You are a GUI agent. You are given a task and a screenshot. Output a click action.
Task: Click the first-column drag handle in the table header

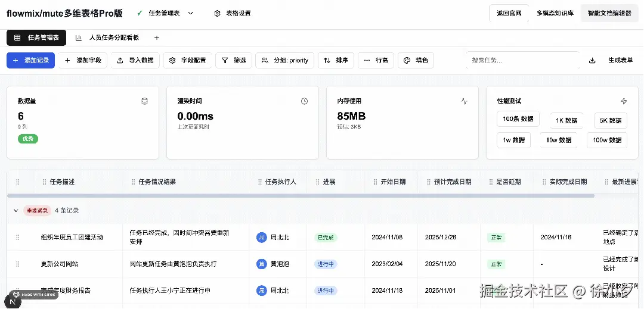click(18, 182)
